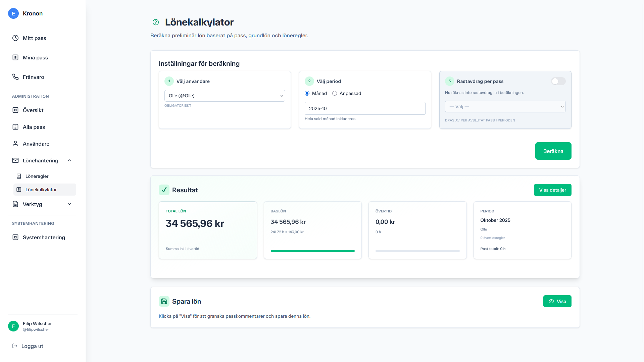Click the person icon for Användare
This screenshot has width=644, height=362.
15,144
